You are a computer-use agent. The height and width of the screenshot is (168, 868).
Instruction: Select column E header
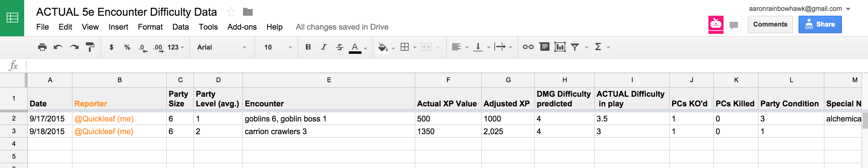[329, 80]
